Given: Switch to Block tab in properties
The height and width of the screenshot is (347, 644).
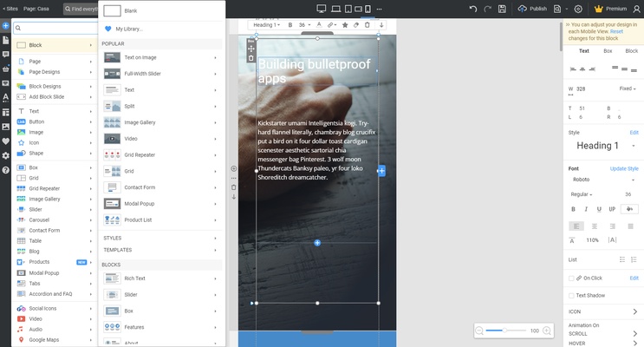Looking at the screenshot, I should (x=632, y=51).
